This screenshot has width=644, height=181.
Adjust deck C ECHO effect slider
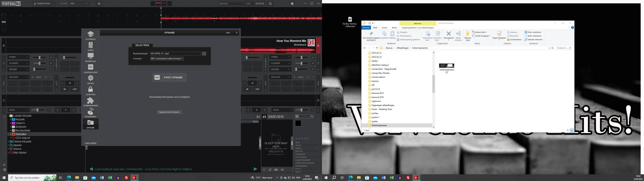(38, 110)
